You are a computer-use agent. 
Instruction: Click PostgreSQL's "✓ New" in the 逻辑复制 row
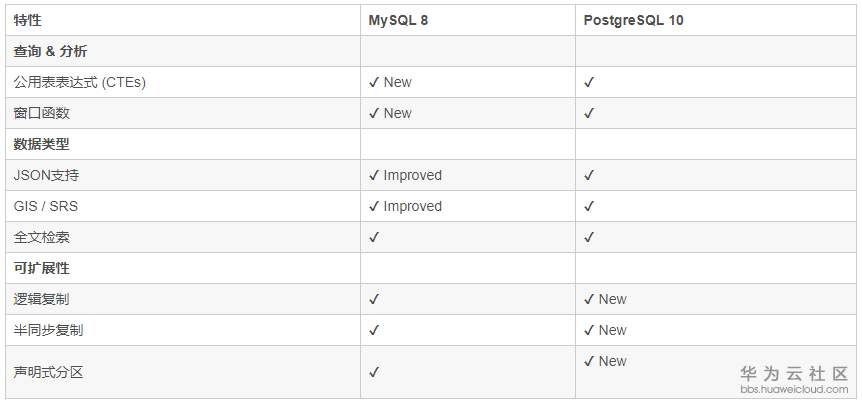pyautogui.click(x=605, y=299)
